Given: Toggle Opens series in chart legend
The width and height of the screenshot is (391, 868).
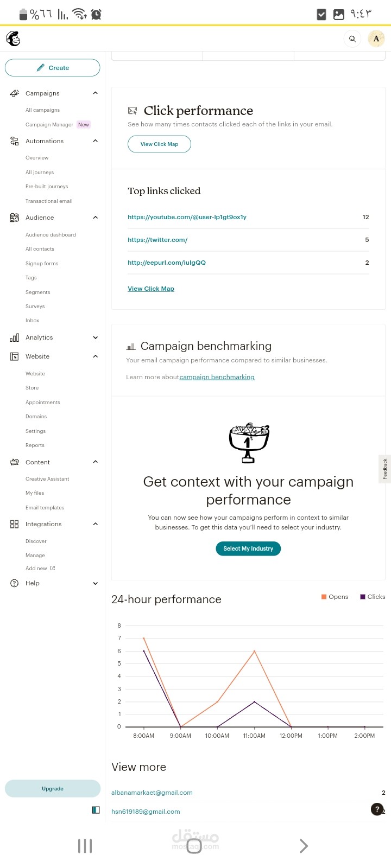Looking at the screenshot, I should [x=335, y=597].
